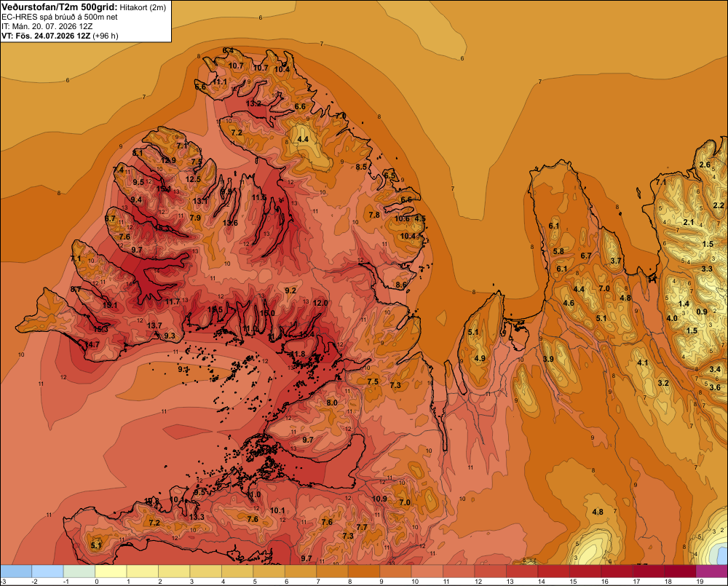This screenshot has width=728, height=586.
Task: Click the temperature value '3.2'
Action: (663, 383)
